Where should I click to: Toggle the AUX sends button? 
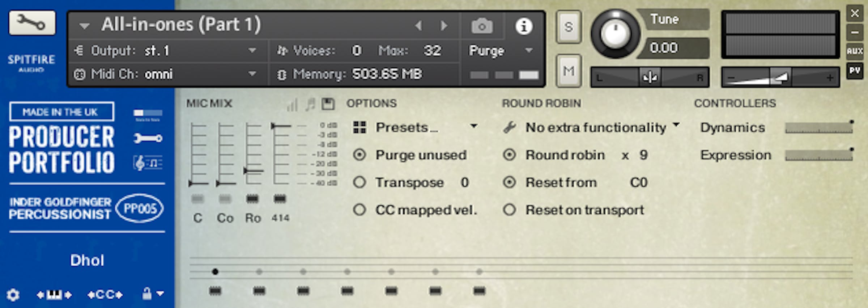pos(855,51)
